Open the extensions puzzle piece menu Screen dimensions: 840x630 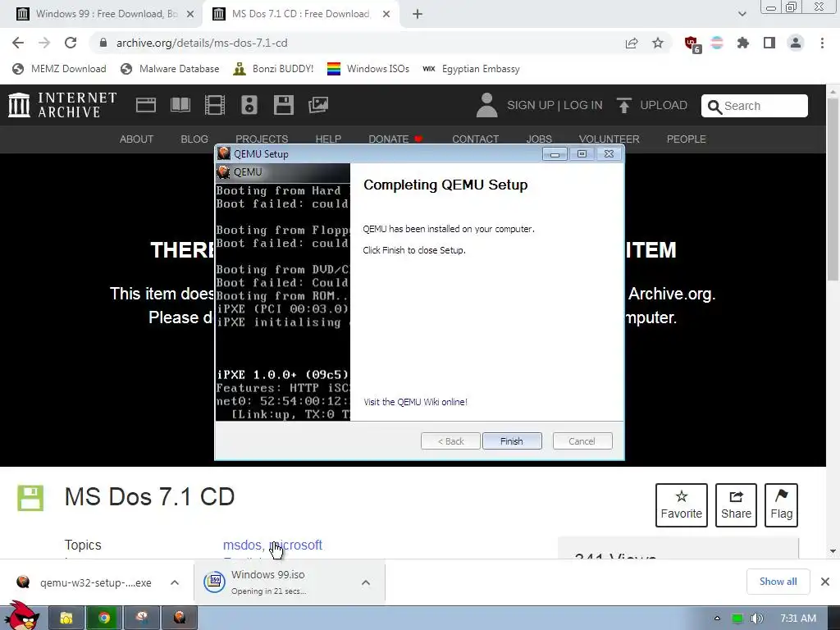click(x=743, y=43)
